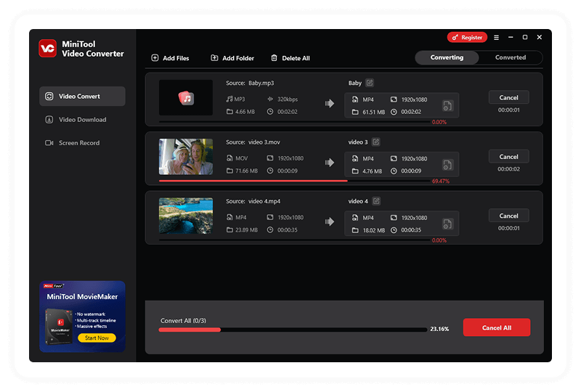Image resolution: width=581 pixels, height=392 pixels.
Task: Click the video 4.mp4 coastline thumbnail
Action: coord(186,216)
